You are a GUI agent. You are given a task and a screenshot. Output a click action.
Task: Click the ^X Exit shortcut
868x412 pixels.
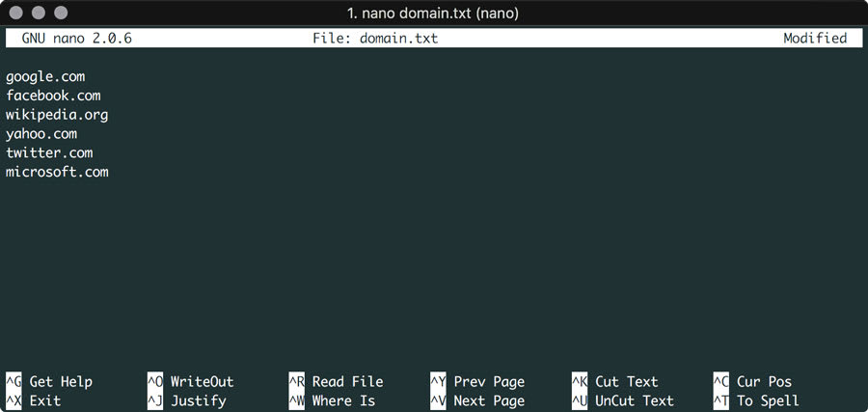(x=34, y=401)
